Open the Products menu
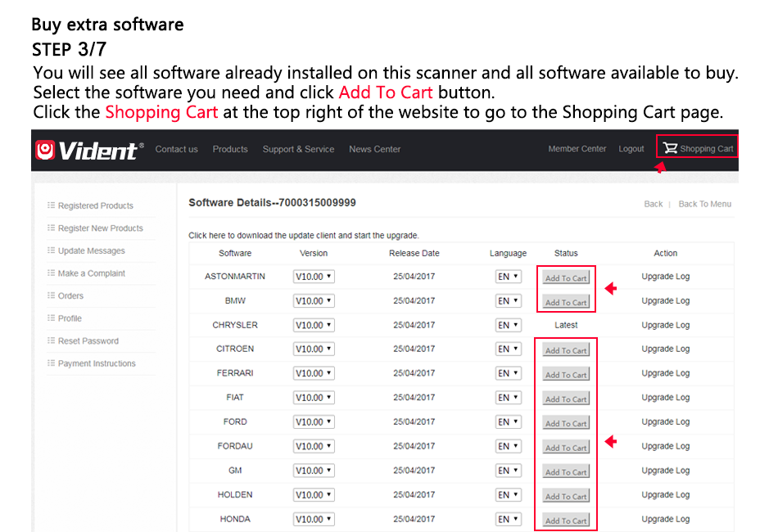 (x=230, y=149)
